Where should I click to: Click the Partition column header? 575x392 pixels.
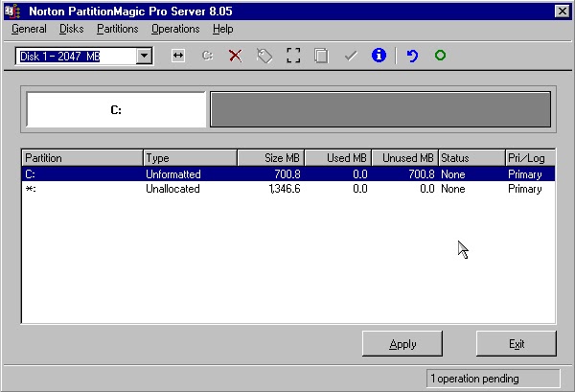pyautogui.click(x=82, y=158)
